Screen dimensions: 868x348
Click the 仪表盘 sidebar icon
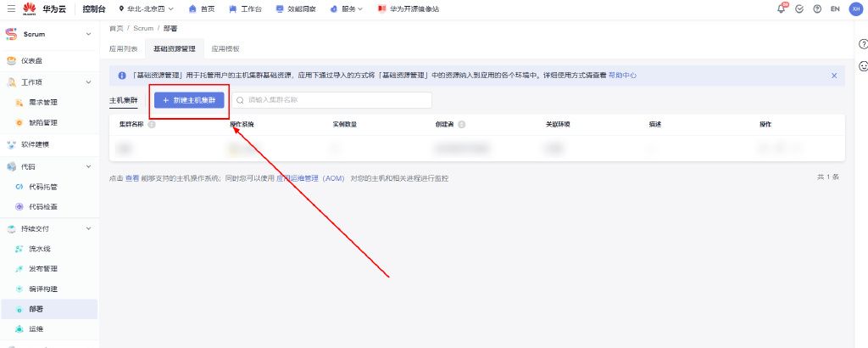click(x=12, y=60)
